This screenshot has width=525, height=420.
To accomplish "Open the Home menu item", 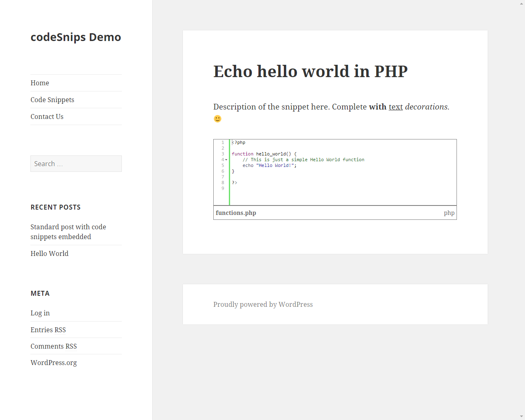I will point(40,83).
